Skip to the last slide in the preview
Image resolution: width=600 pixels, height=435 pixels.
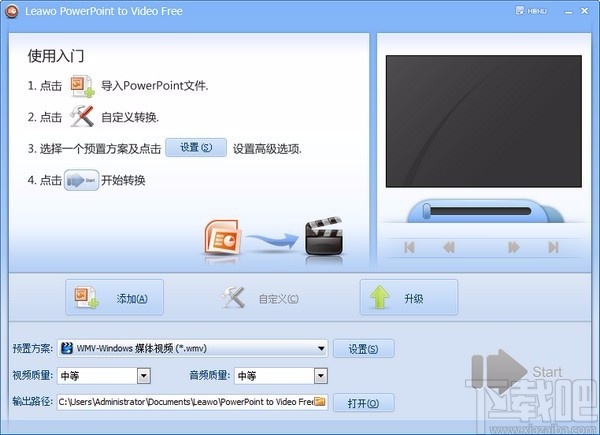553,247
